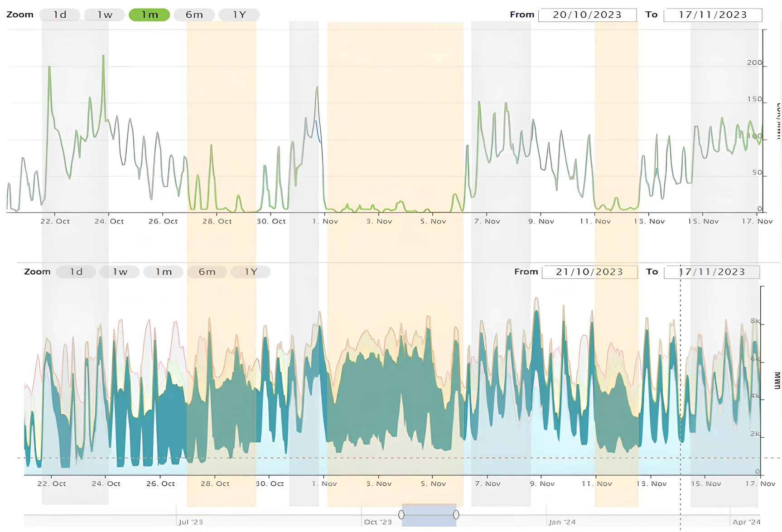Click 50 value on top chart y-axis
Viewport: 782px width, 532px height.
pos(757,172)
